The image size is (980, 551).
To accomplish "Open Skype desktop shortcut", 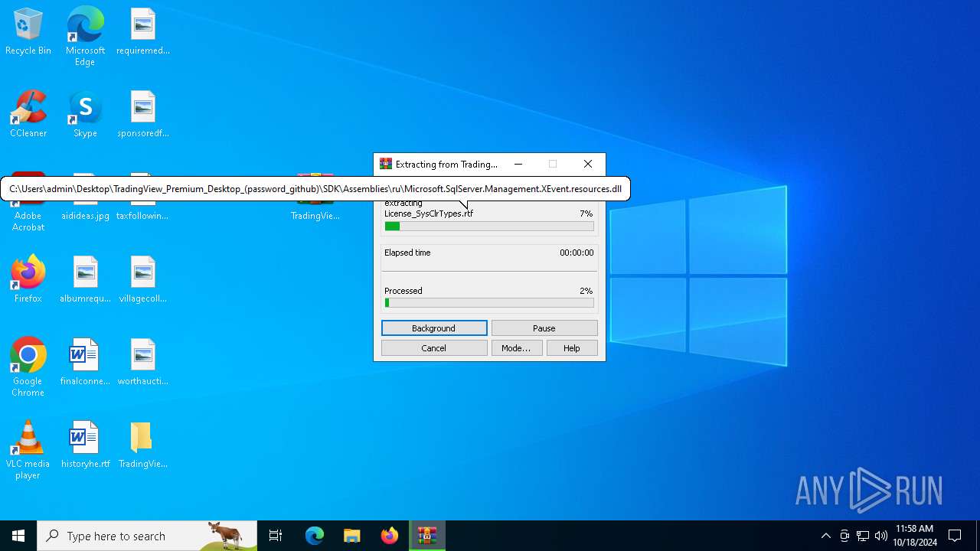I will point(85,115).
